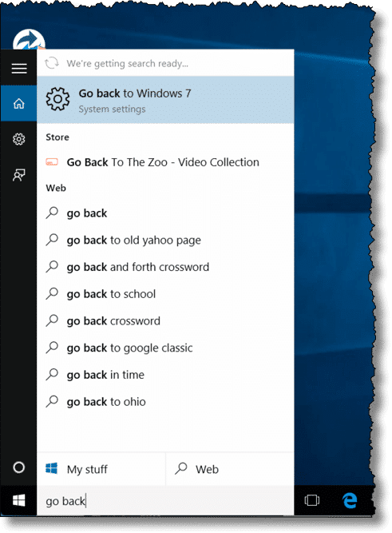
Task: Select the Home icon in sidebar
Action: [x=18, y=103]
